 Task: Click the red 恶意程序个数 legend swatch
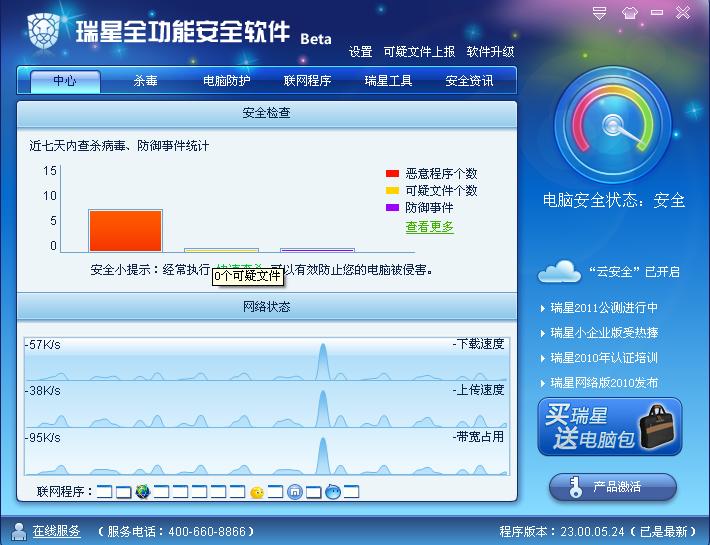coord(392,173)
